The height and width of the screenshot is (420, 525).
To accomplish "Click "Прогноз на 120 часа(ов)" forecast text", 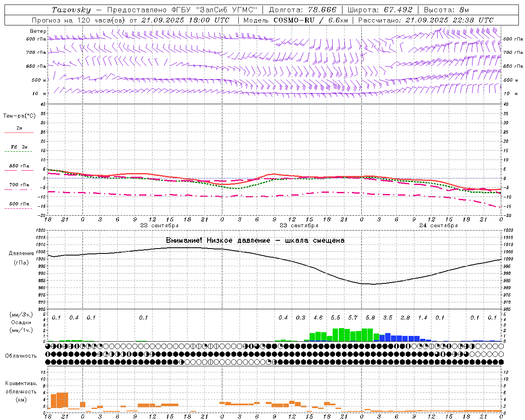I will (x=78, y=20).
